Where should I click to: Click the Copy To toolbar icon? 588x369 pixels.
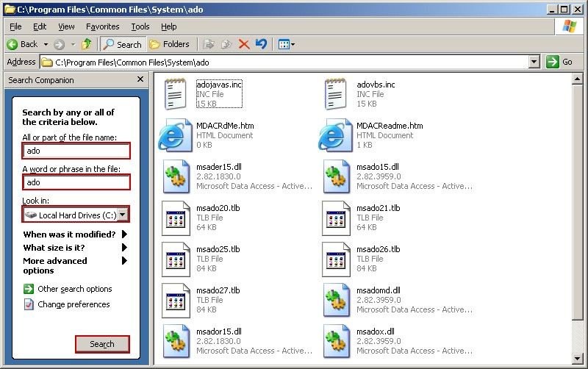point(226,44)
